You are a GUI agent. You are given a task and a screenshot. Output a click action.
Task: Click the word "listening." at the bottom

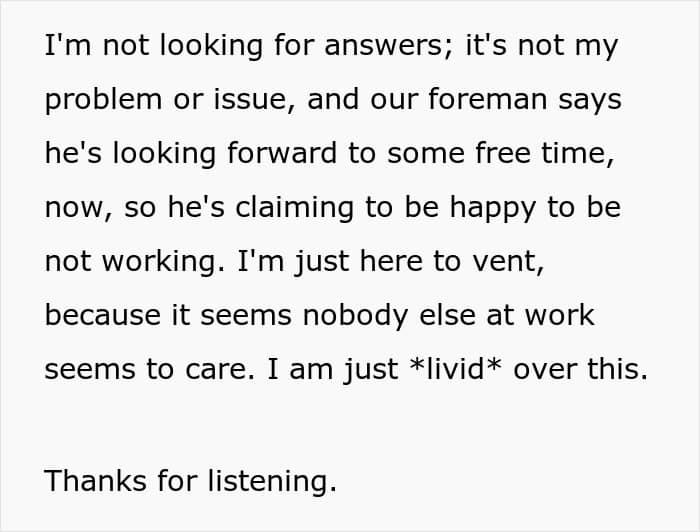(272, 483)
